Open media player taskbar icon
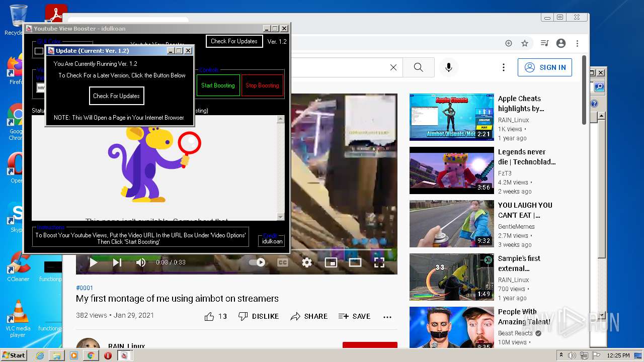This screenshot has height=362, width=644. pos(74,355)
